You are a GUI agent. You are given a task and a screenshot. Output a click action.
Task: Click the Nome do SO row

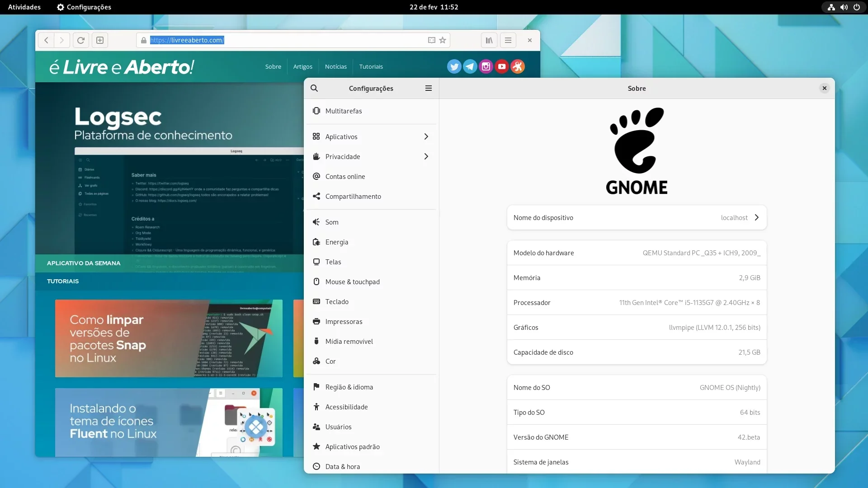[x=637, y=387]
